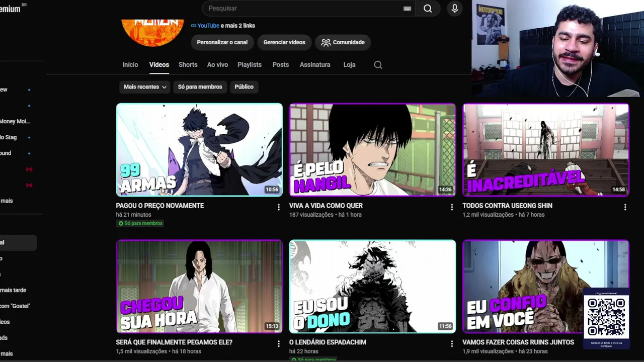
Task: Open the Mais recentes sort dropdown
Action: (x=145, y=87)
